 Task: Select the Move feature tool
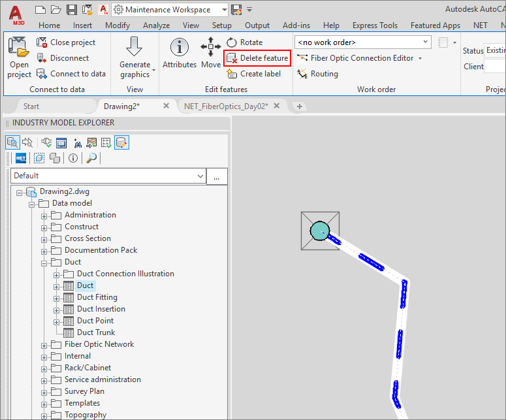pyautogui.click(x=211, y=54)
